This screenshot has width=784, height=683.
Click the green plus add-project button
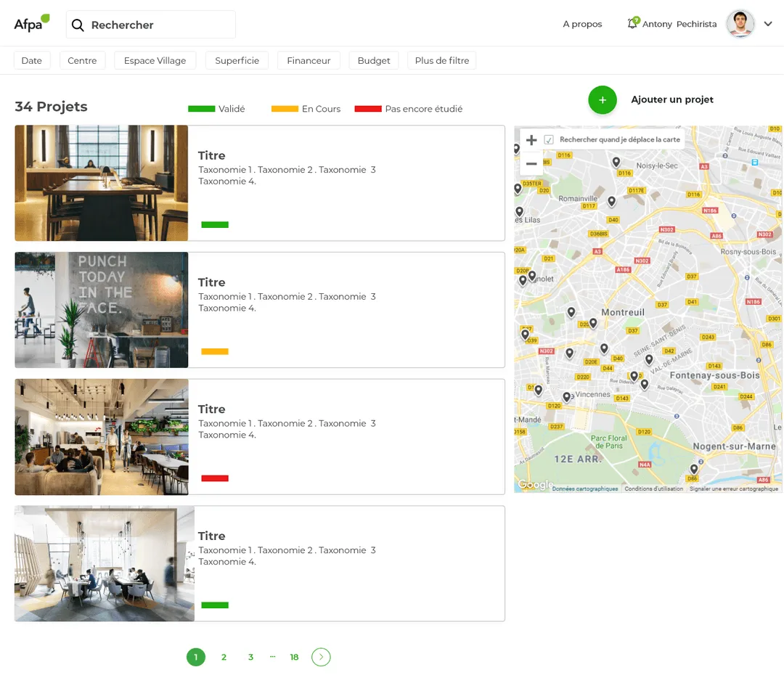(x=602, y=100)
